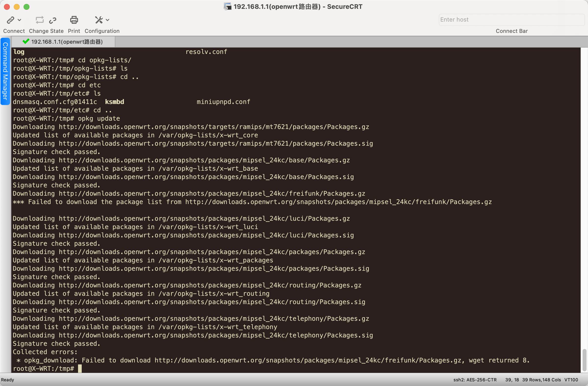The width and height of the screenshot is (588, 386).
Task: Click the '39, 18' cursor position status
Action: [512, 380]
